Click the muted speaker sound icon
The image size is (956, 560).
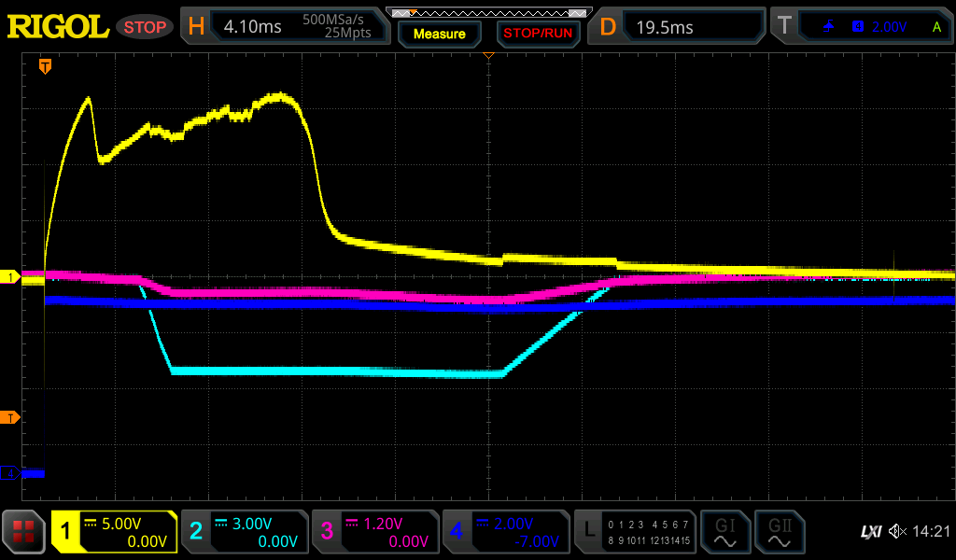(x=898, y=532)
